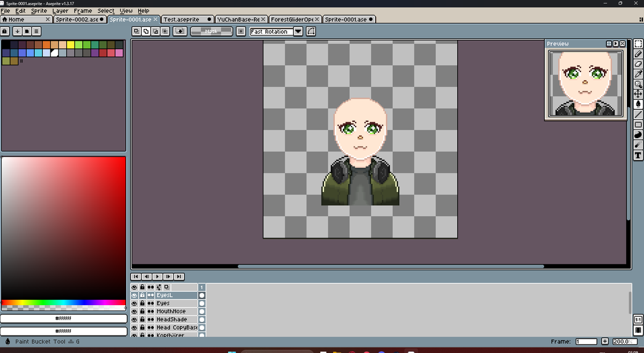The height and width of the screenshot is (353, 644).
Task: Click the foreground color #FFFFFF field
Action: 63,319
